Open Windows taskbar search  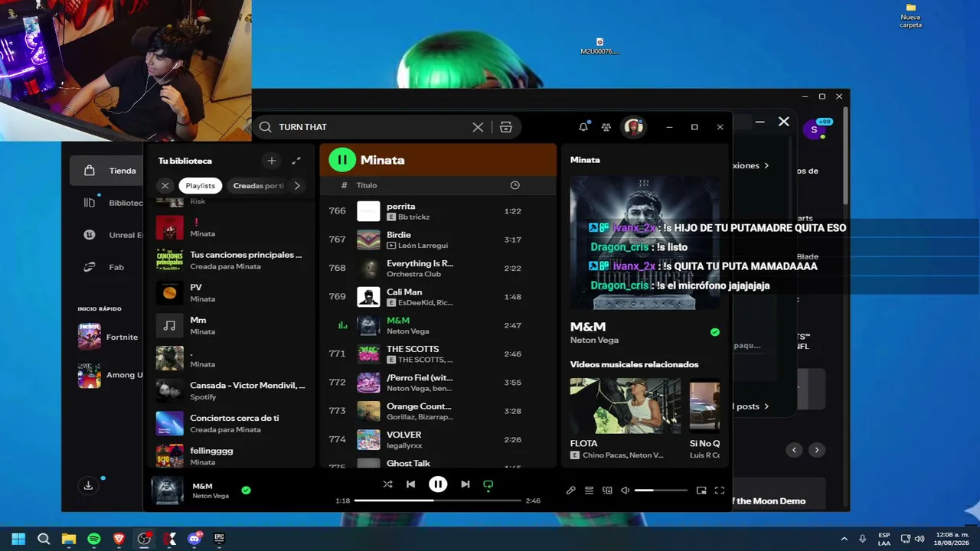click(44, 539)
